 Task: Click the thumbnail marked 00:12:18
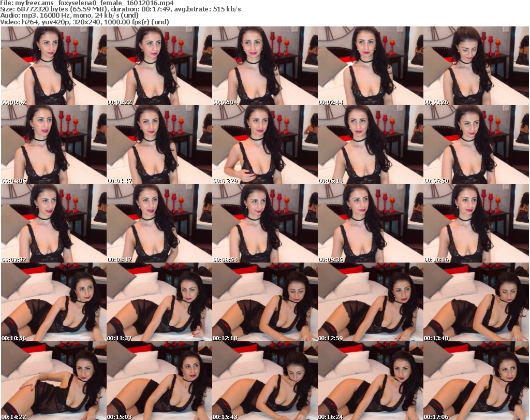pos(264,302)
